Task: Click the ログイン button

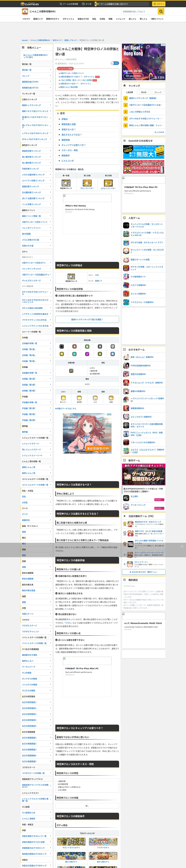Action: [158, 4]
